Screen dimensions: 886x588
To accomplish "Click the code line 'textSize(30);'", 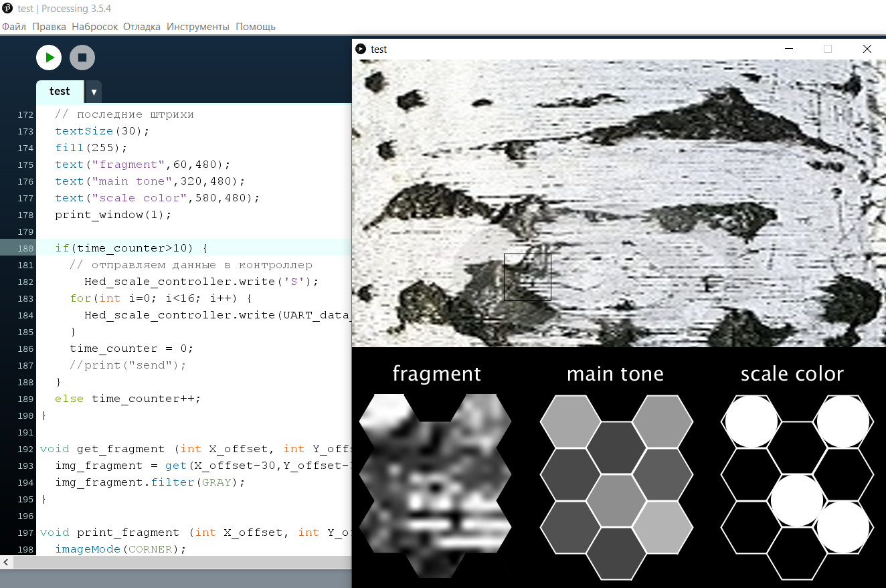I will 102,131.
